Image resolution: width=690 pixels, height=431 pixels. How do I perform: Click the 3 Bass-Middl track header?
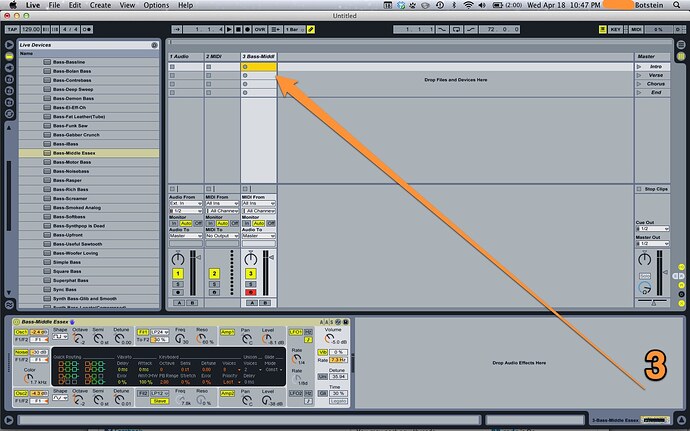(x=259, y=56)
